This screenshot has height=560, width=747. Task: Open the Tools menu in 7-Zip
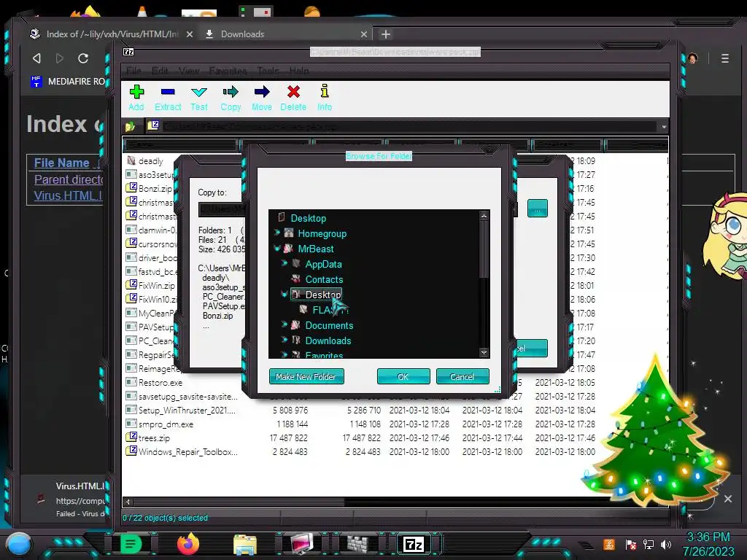(268, 71)
